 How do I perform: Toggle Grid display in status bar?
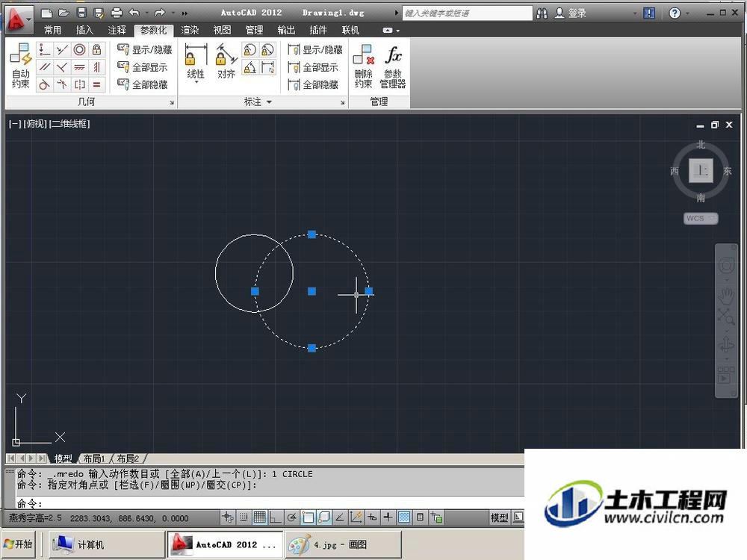[260, 517]
